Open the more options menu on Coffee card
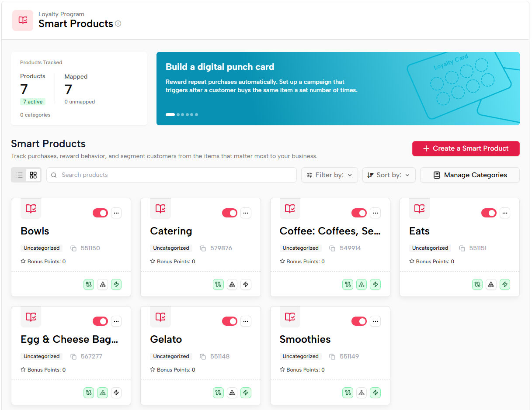Image resolution: width=532 pixels, height=410 pixels. pyautogui.click(x=375, y=213)
